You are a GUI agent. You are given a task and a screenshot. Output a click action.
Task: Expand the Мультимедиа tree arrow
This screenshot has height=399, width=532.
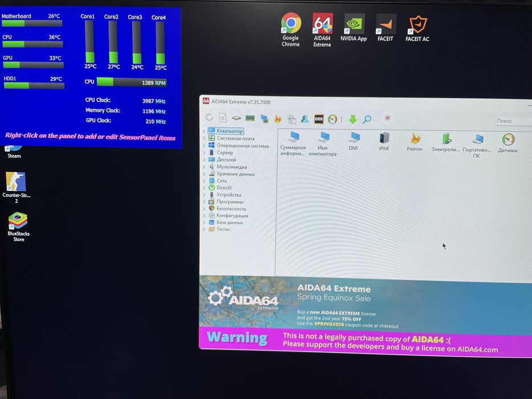[x=204, y=166]
